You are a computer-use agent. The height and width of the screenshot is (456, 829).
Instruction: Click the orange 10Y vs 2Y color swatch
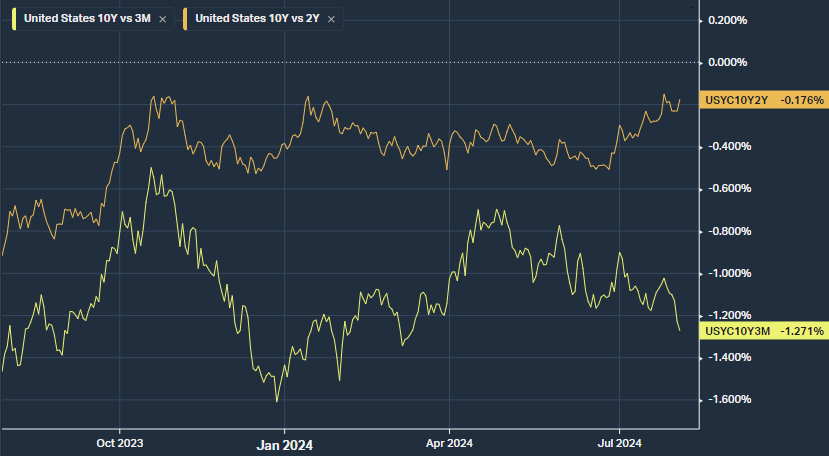tap(187, 19)
